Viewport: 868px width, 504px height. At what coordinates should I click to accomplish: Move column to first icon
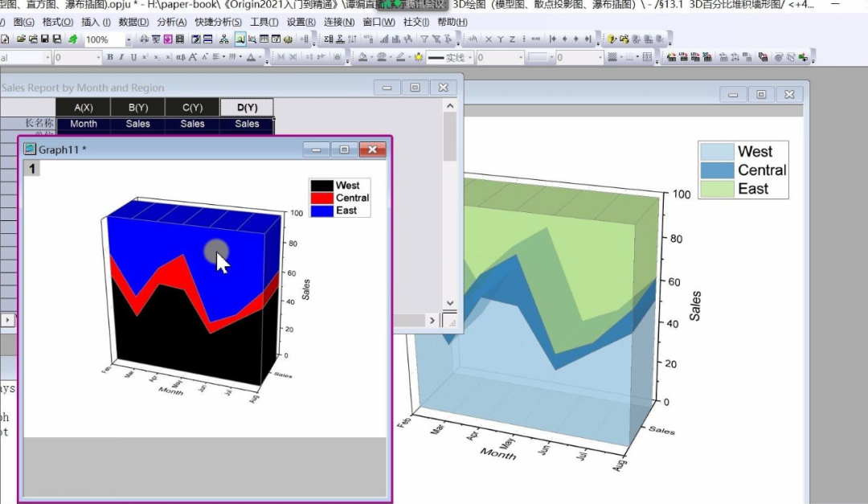pos(552,39)
